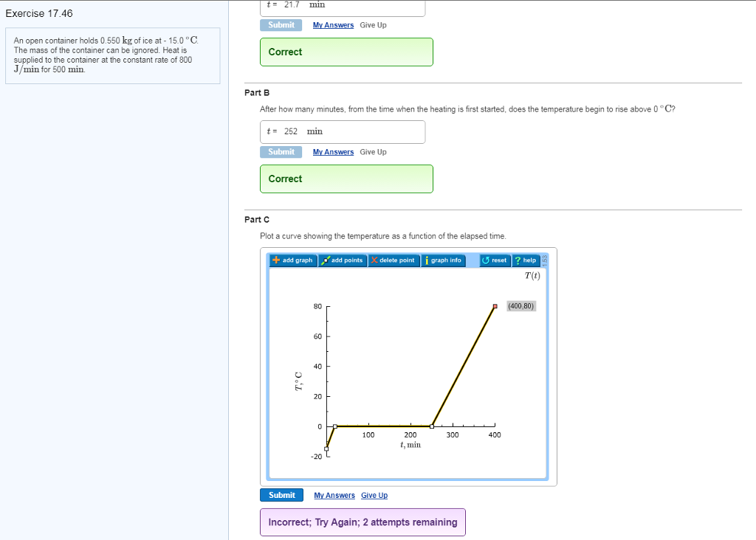The width and height of the screenshot is (756, 540).
Task: Open help for the graphing tool
Action: (x=526, y=260)
